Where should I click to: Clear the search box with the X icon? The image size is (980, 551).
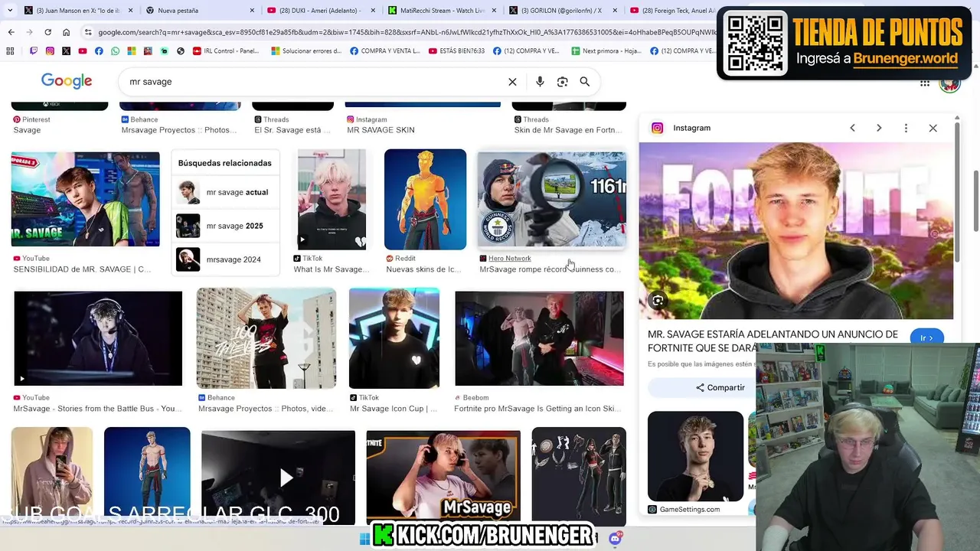pos(512,82)
